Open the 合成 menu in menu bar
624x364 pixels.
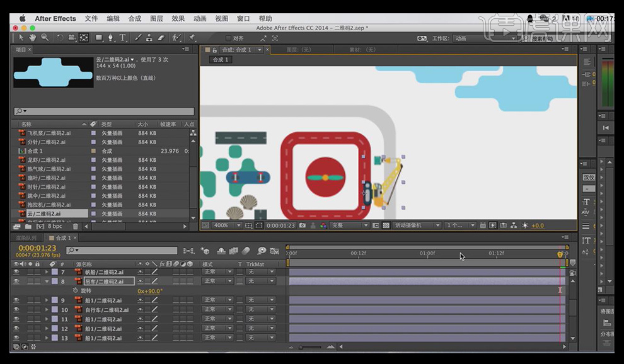134,18
